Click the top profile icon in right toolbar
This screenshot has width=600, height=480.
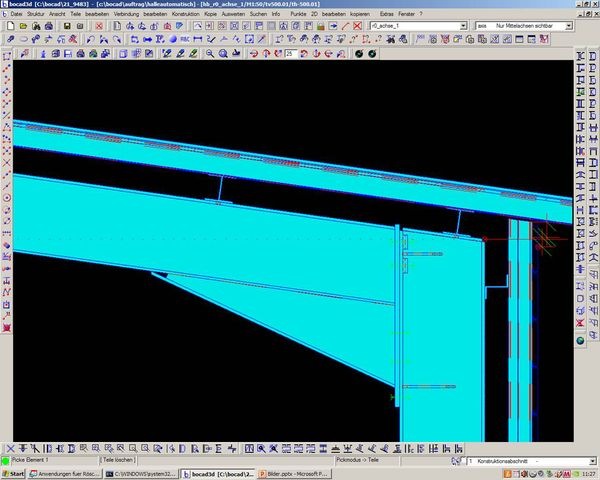click(580, 57)
